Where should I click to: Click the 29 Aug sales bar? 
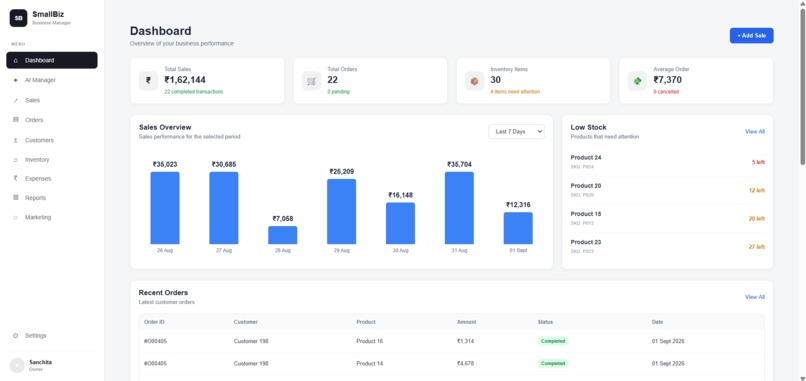point(341,211)
